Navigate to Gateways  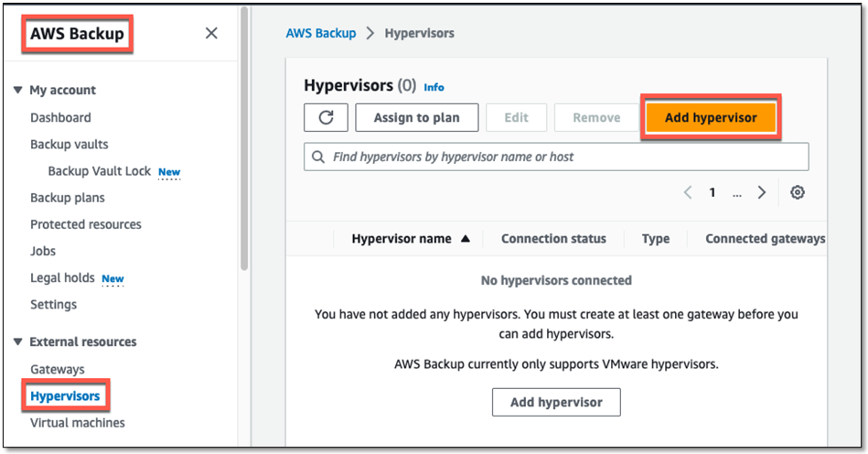(x=57, y=369)
